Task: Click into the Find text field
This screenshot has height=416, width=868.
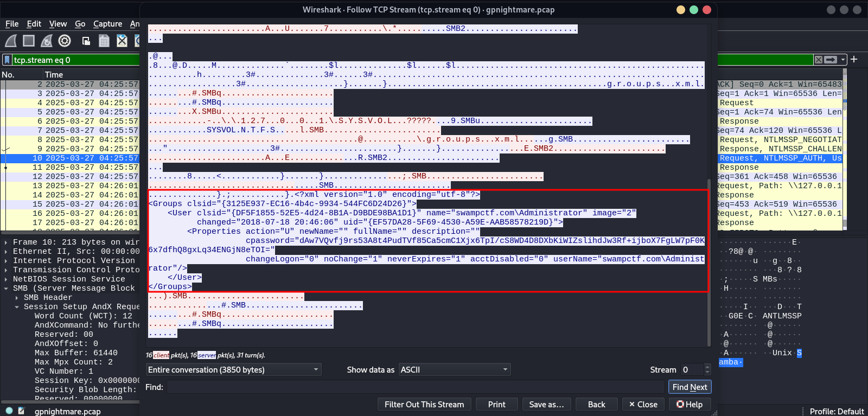Action: (x=415, y=387)
